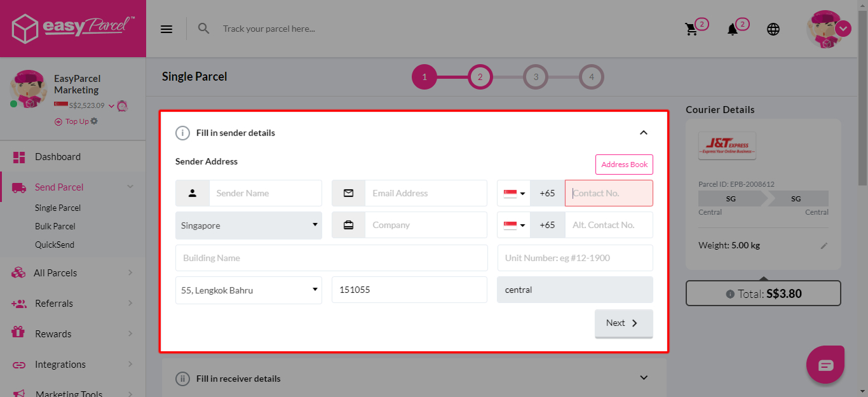The width and height of the screenshot is (868, 397).
Task: Open the contact number flag dropdown
Action: click(513, 192)
